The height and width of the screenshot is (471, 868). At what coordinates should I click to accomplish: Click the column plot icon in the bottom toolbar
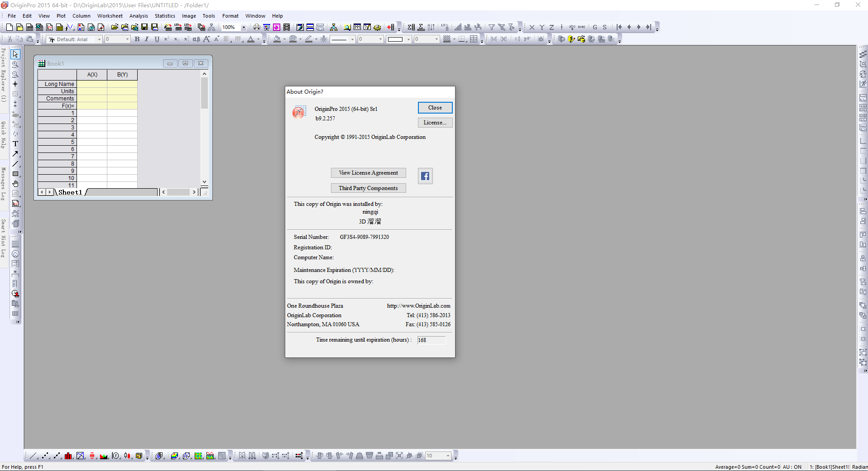point(68,456)
